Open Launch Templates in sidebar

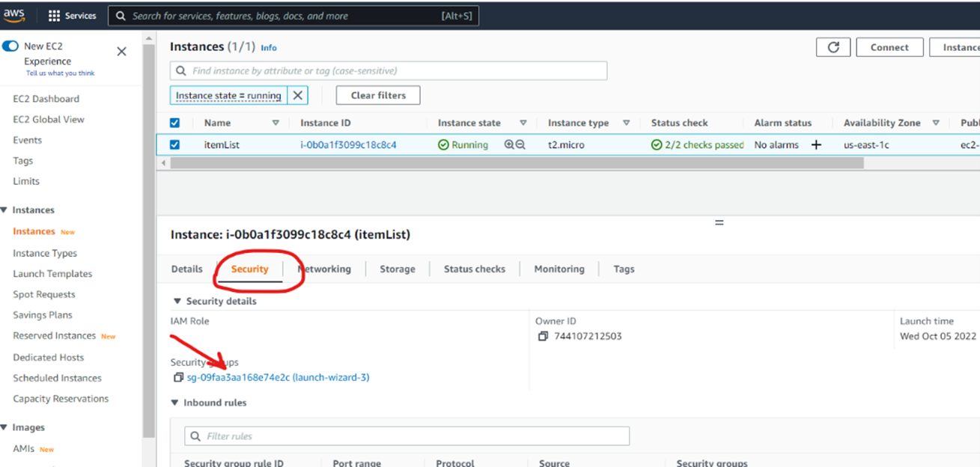point(52,274)
